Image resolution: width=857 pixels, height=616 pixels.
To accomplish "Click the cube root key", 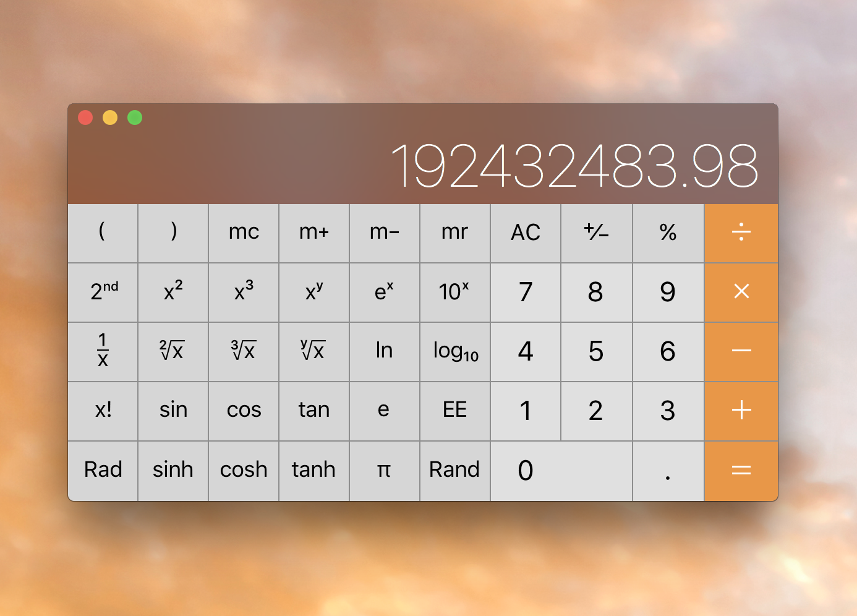I will 244,351.
